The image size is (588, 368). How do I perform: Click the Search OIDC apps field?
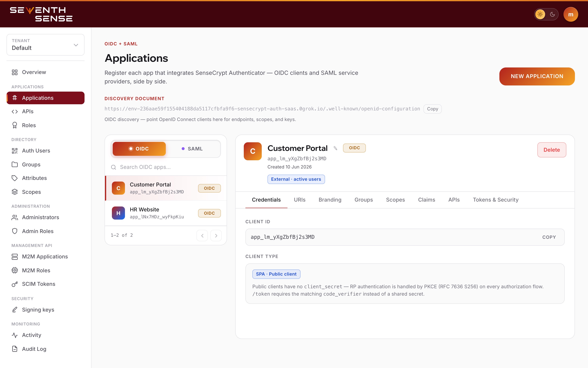(166, 167)
